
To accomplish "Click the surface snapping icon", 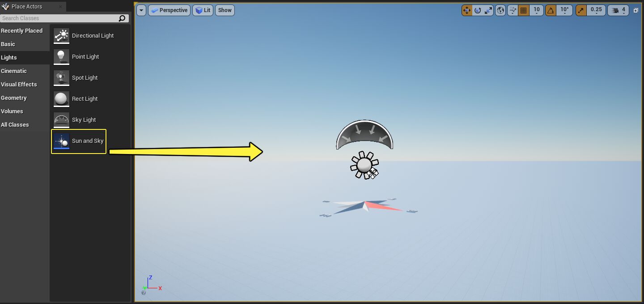I will [513, 10].
